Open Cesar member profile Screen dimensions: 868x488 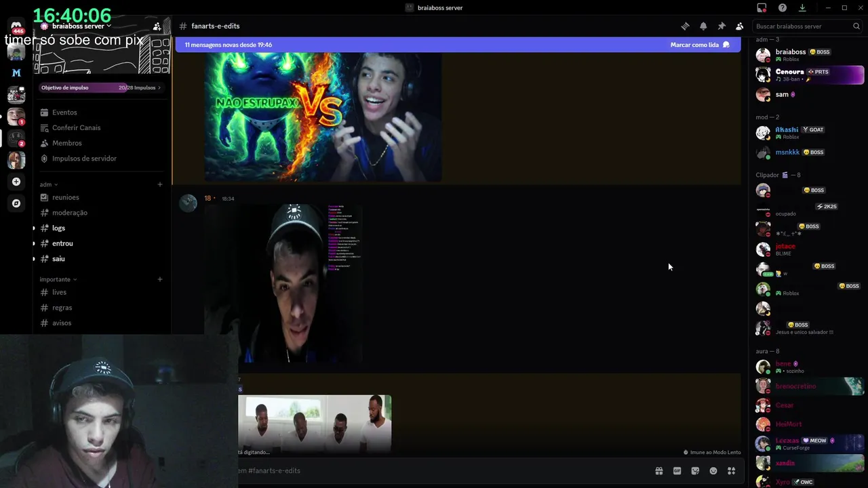(810, 405)
